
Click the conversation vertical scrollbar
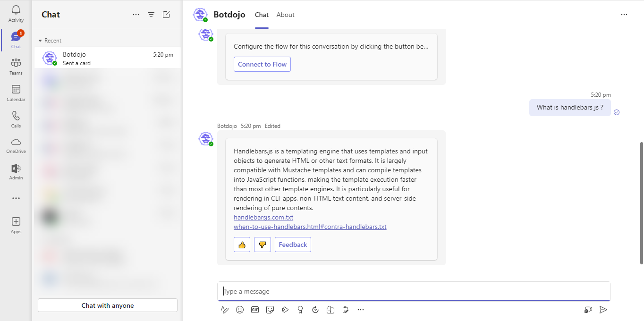pyautogui.click(x=641, y=203)
